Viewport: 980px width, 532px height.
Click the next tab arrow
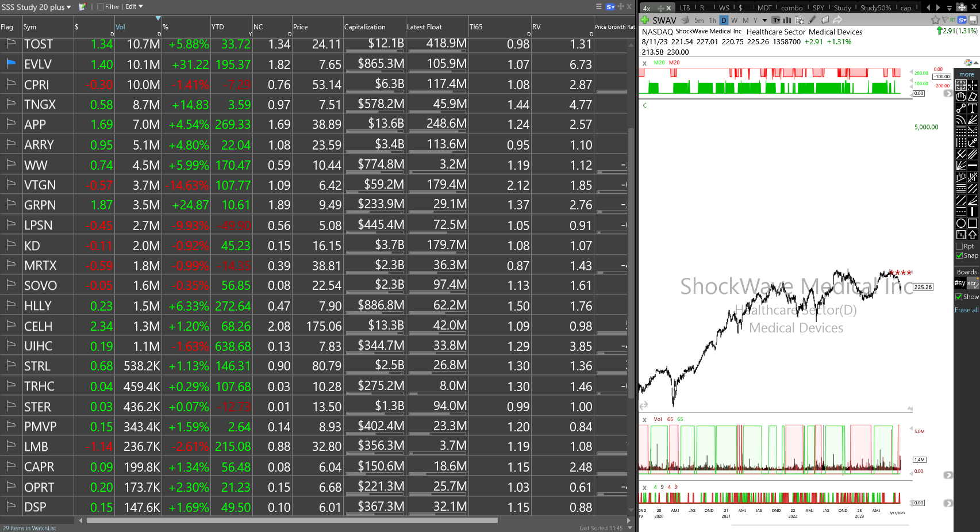(938, 7)
